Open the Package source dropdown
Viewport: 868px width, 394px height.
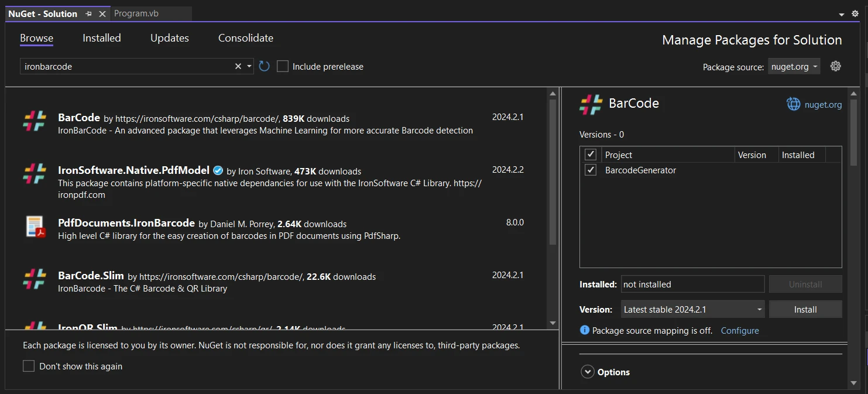click(x=794, y=67)
